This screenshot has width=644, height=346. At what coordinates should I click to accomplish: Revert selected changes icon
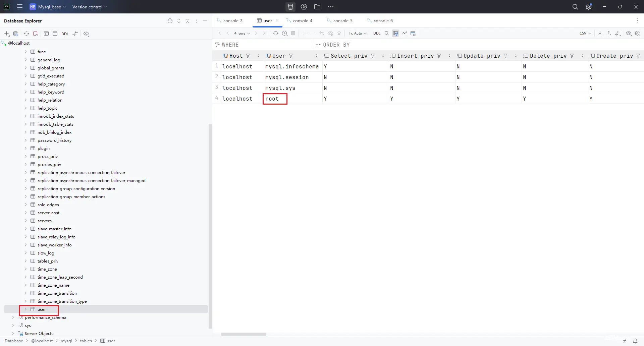[322, 33]
